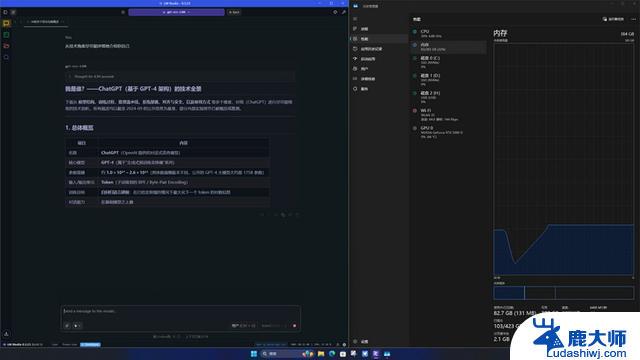Select GPU 0 in the performance list
Viewport: 640px width, 360px height.
point(449,132)
